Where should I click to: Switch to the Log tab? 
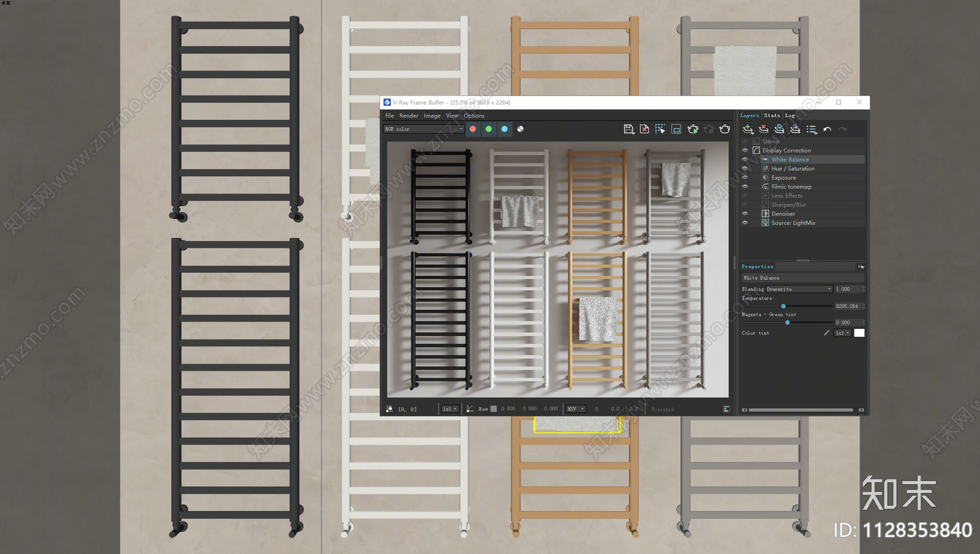[790, 115]
